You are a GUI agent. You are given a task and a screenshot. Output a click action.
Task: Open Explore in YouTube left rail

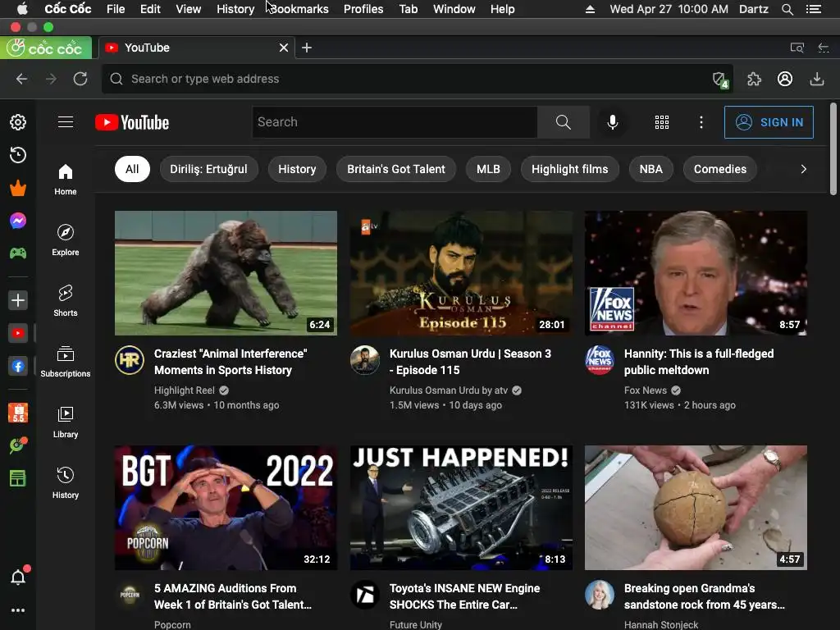[66, 240]
